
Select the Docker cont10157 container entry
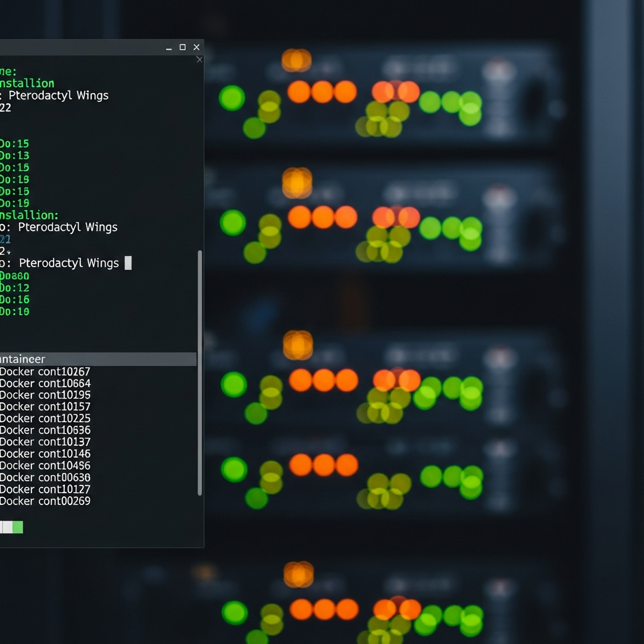(x=44, y=407)
